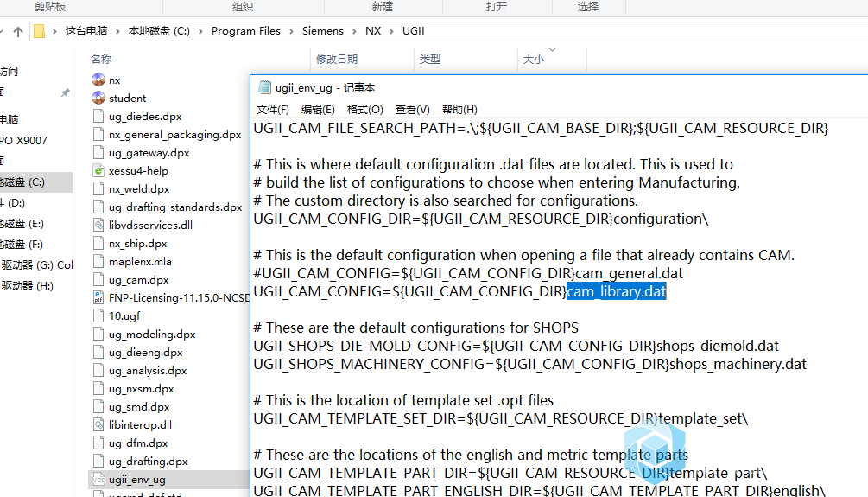This screenshot has height=497, width=868.
Task: Select the ug_modeling.dpx file icon
Action: 98,335
